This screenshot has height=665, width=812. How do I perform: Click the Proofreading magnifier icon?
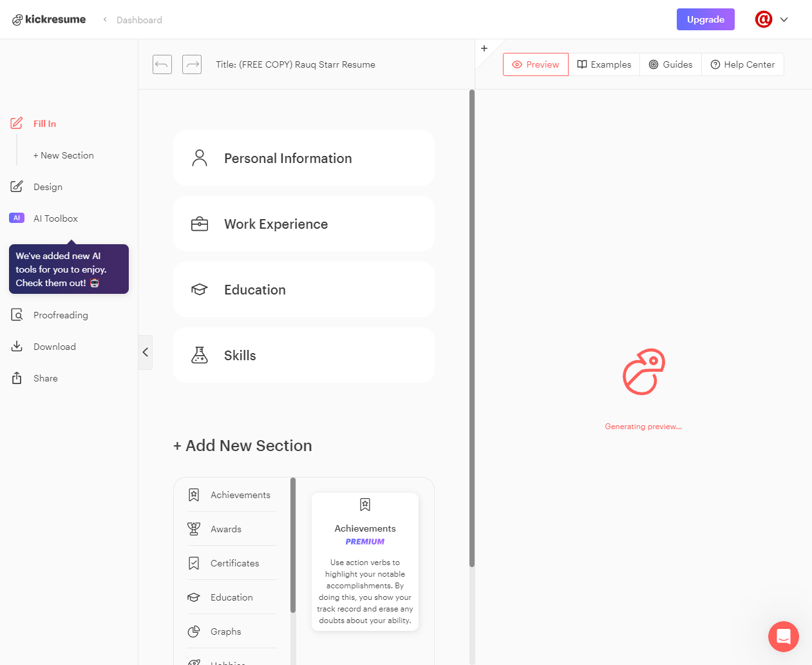click(x=17, y=314)
